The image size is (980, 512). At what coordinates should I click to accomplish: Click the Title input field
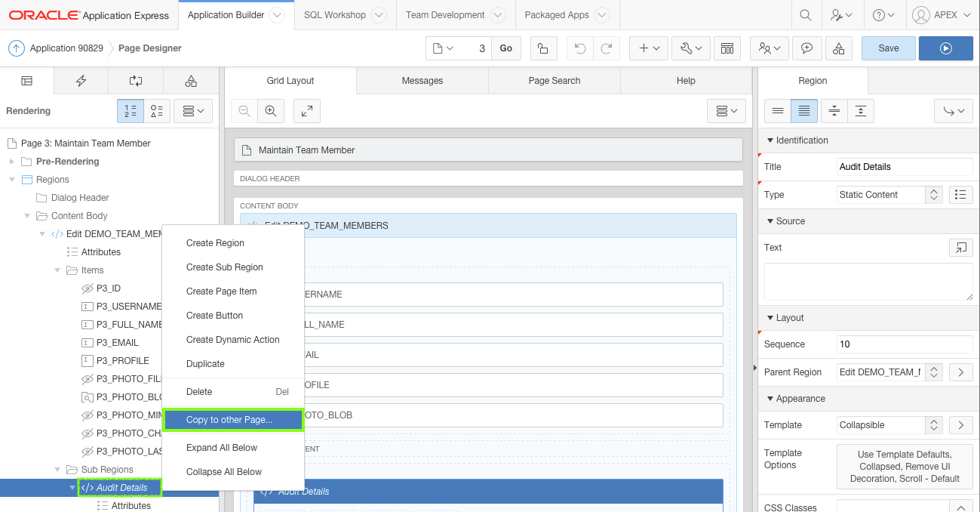click(905, 167)
